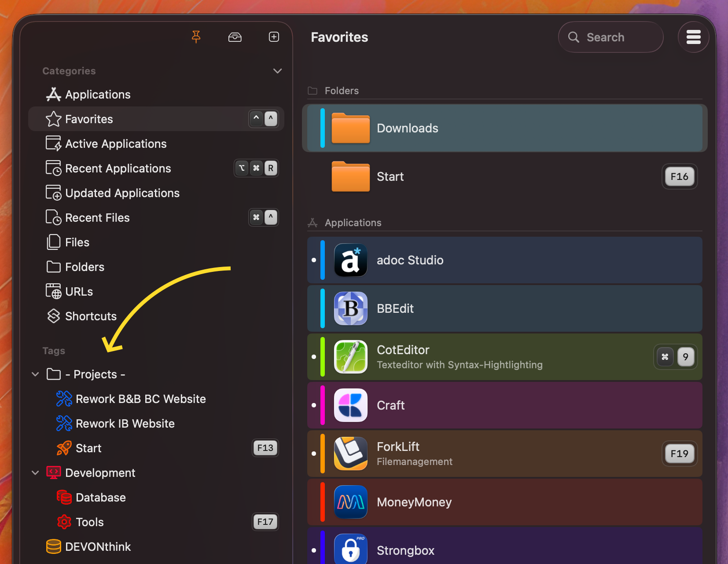The image size is (728, 564).
Task: Launch adoc Studio app icon
Action: (350, 260)
